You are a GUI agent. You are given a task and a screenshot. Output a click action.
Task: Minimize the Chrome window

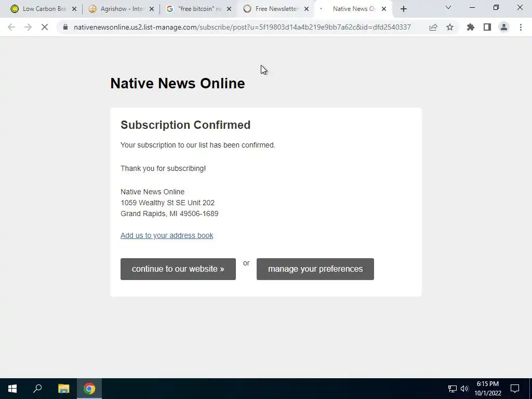tap(472, 7)
